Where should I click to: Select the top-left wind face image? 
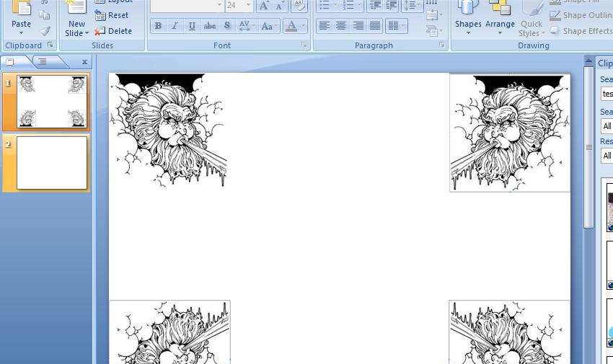coord(169,130)
